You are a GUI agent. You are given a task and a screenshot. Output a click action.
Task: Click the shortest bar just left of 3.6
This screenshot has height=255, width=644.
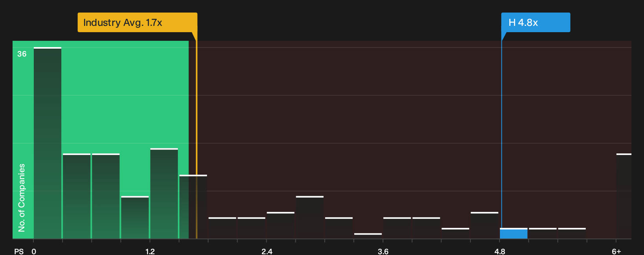click(368, 236)
